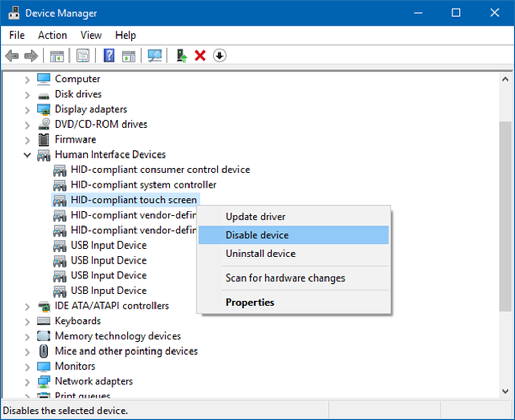
Task: Expand the Keyboards category
Action: pos(27,321)
